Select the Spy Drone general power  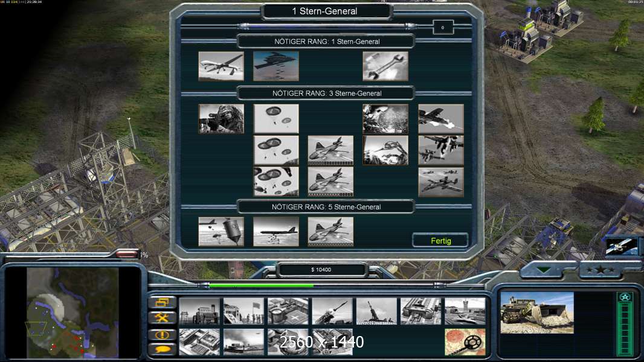coord(221,66)
